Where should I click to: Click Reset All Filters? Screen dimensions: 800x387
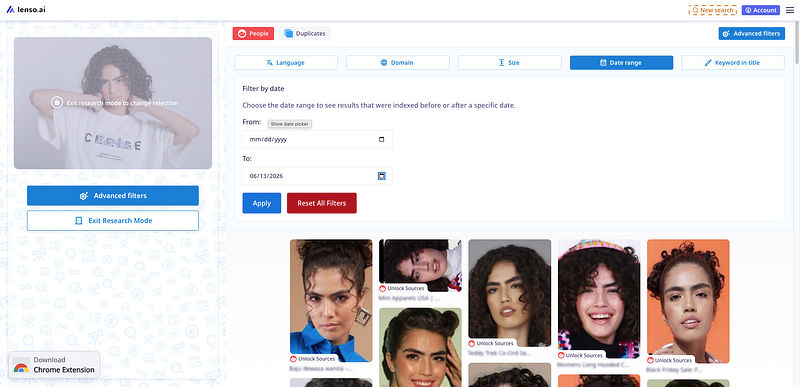[x=322, y=203]
